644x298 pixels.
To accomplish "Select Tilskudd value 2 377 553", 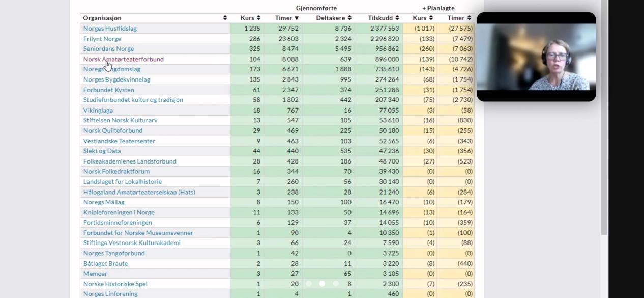I will point(385,29).
